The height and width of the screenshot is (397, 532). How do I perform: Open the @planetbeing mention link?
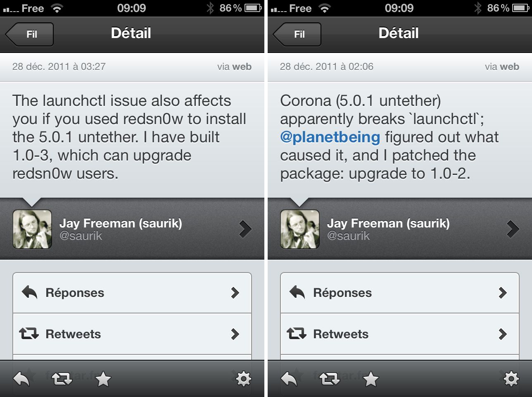(330, 137)
